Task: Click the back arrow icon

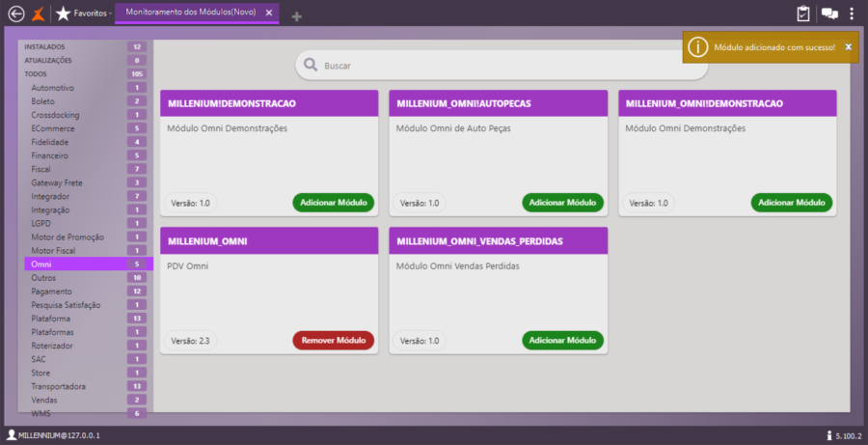Action: tap(16, 14)
